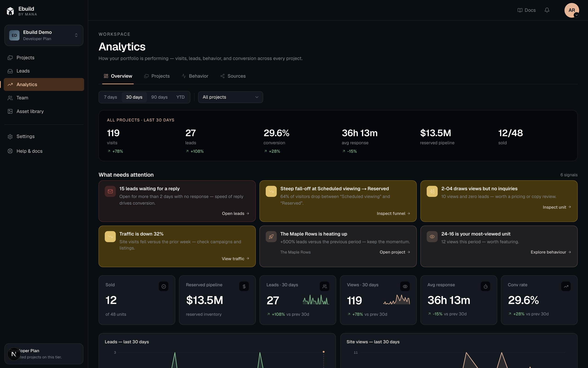Open Settings in the sidebar
This screenshot has width=588, height=368.
(44, 137)
